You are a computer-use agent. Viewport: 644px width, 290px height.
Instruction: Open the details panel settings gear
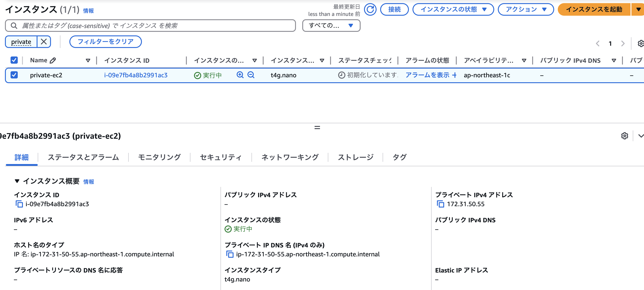tap(624, 136)
